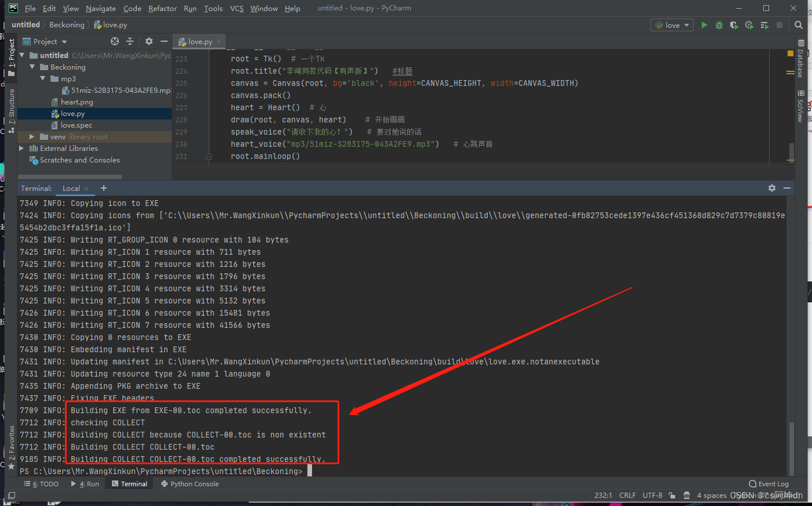Open Scratches and Consoles

[79, 160]
